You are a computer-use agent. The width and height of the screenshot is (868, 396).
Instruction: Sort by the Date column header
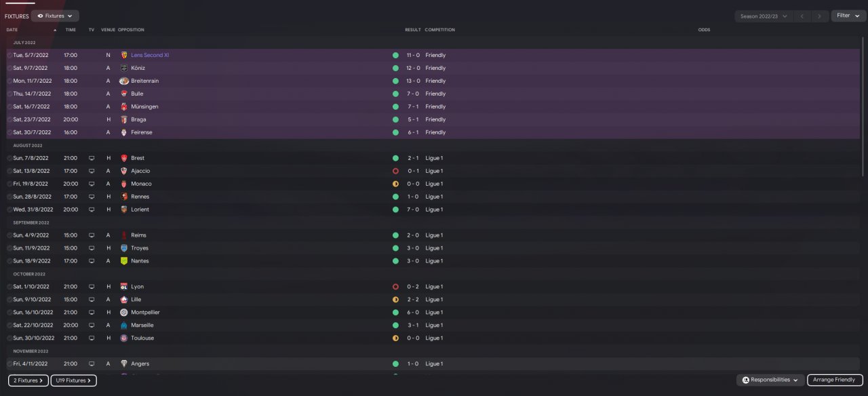[x=12, y=30]
